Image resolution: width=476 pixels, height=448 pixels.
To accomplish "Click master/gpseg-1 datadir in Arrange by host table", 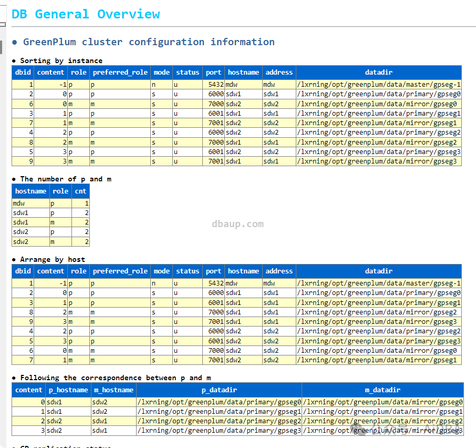I will click(379, 283).
